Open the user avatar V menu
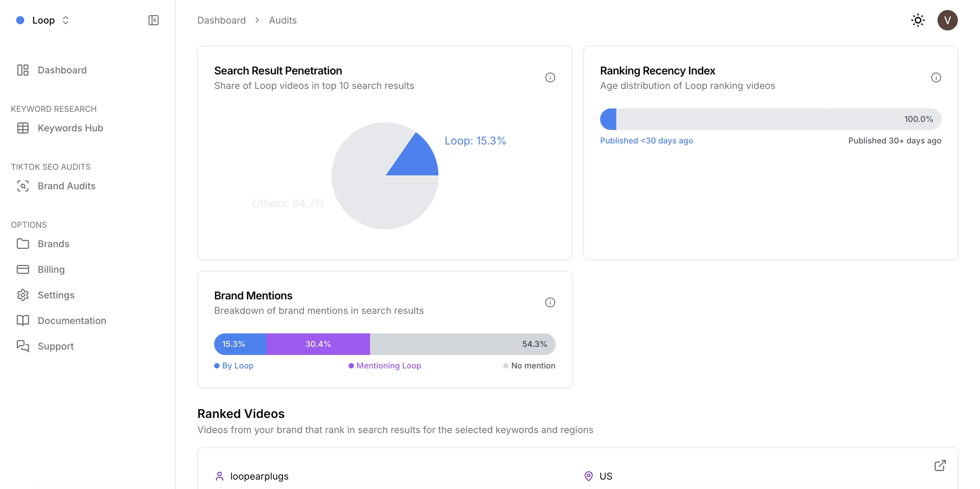Screen dimensions: 980x489 pyautogui.click(x=947, y=20)
